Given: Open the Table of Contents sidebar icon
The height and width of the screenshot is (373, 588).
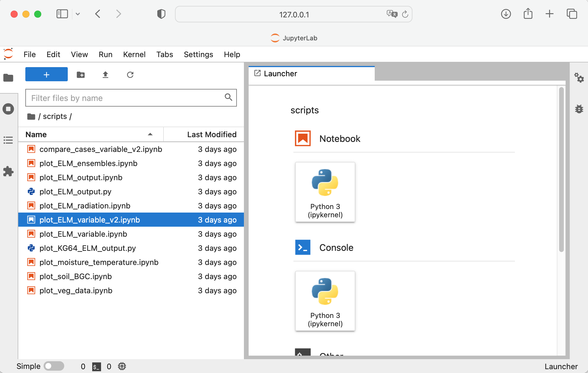Looking at the screenshot, I should coord(8,140).
